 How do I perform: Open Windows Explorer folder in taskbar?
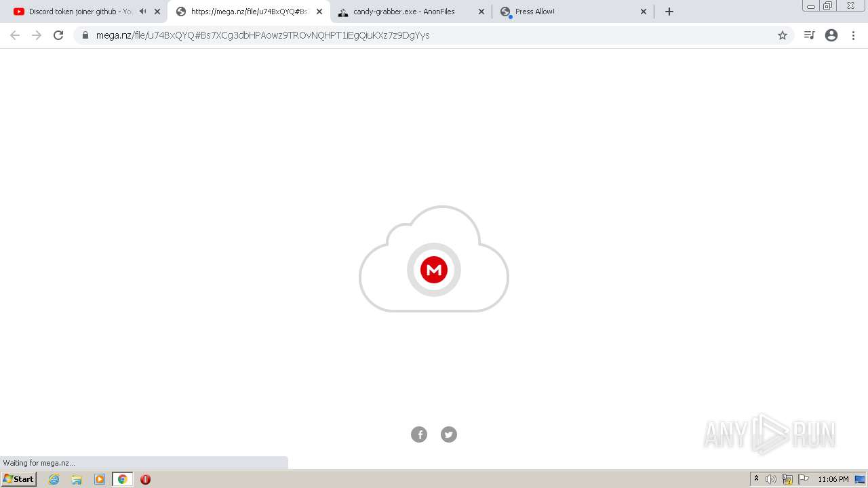point(77,479)
